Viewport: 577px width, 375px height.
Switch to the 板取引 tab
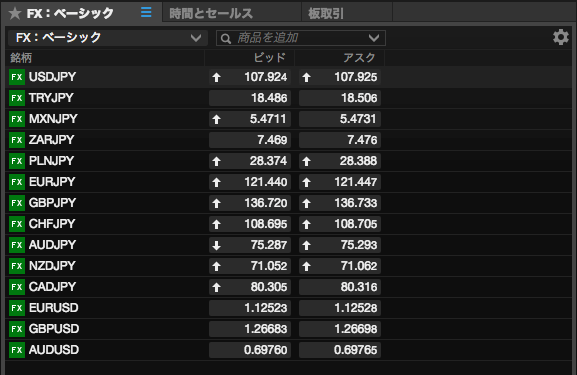point(347,13)
